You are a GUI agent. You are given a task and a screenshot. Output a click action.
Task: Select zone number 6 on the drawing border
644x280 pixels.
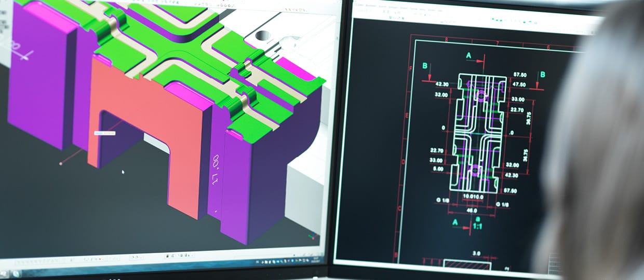coord(548,47)
